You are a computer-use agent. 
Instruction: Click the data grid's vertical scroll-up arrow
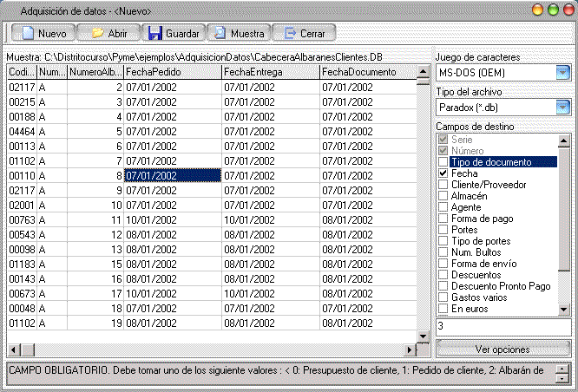pyautogui.click(x=423, y=71)
